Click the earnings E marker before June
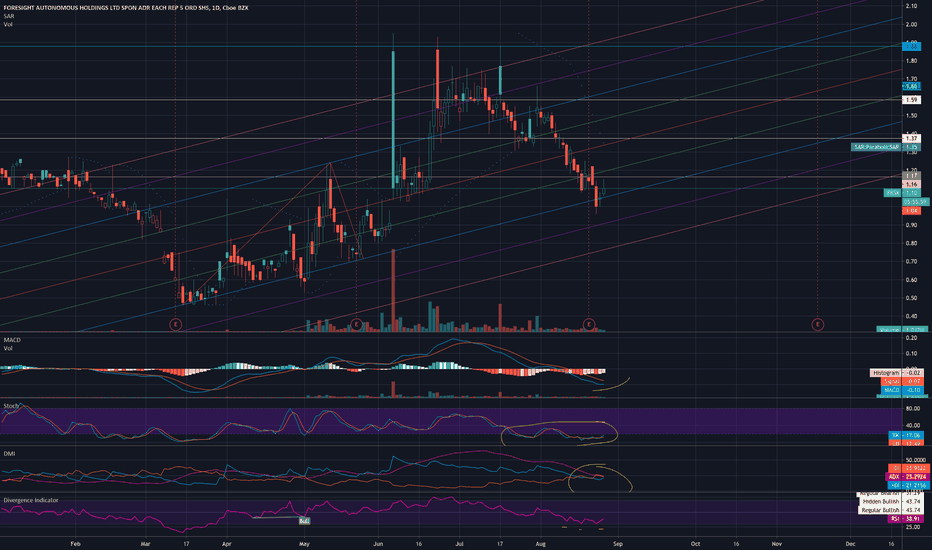The image size is (932, 550). click(x=356, y=325)
